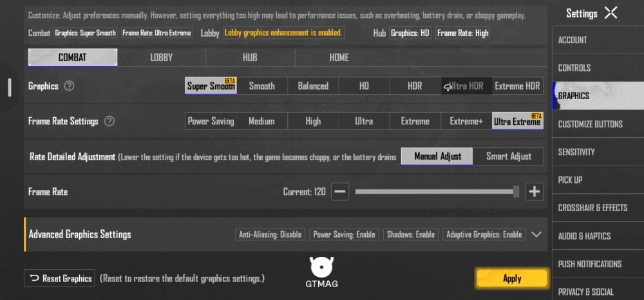Open CROSSHAIR & EFFECTS settings category

click(598, 208)
